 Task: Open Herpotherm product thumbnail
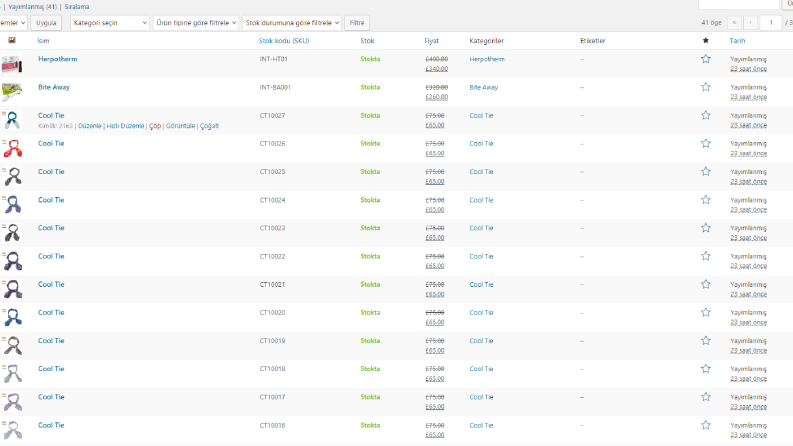pos(12,64)
